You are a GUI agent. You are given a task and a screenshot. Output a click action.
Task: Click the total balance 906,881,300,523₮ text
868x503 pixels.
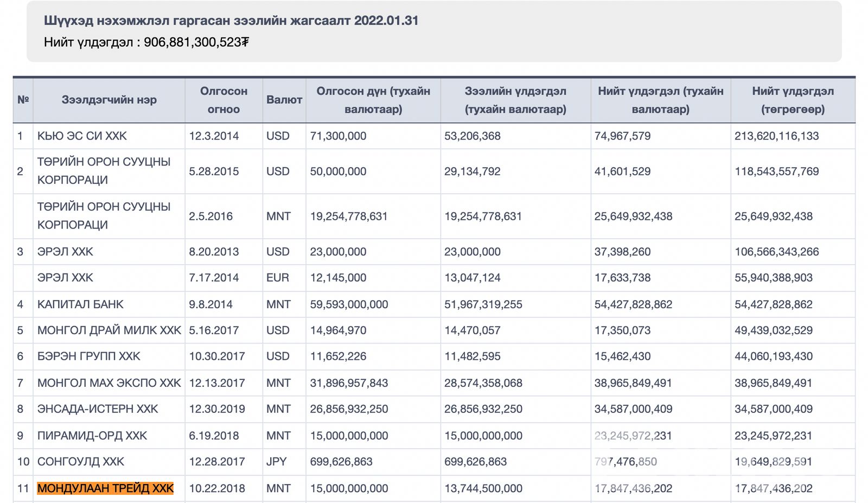[x=196, y=42]
